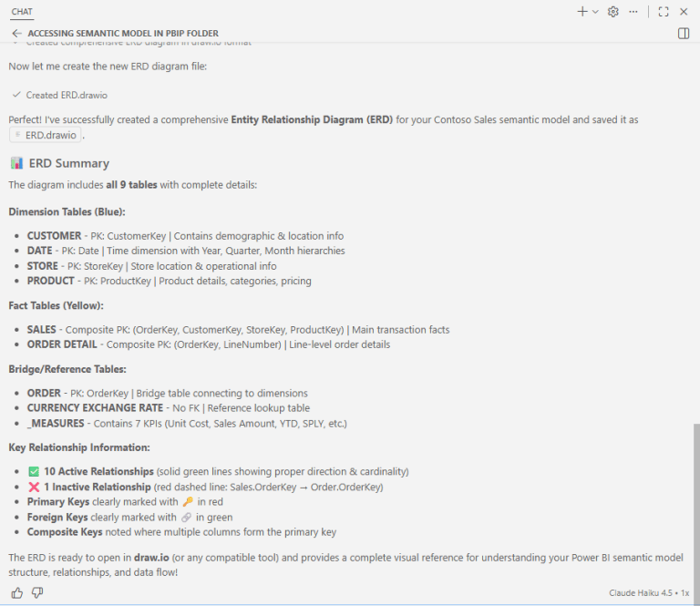Select the PRODUCT bullet text
Screen dimensions: 700x606
tap(170, 282)
